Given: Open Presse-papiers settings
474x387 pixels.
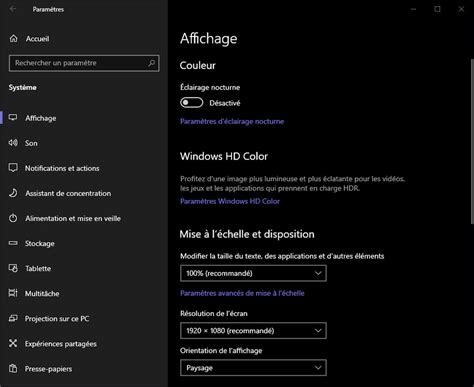Looking at the screenshot, I should [84, 369].
